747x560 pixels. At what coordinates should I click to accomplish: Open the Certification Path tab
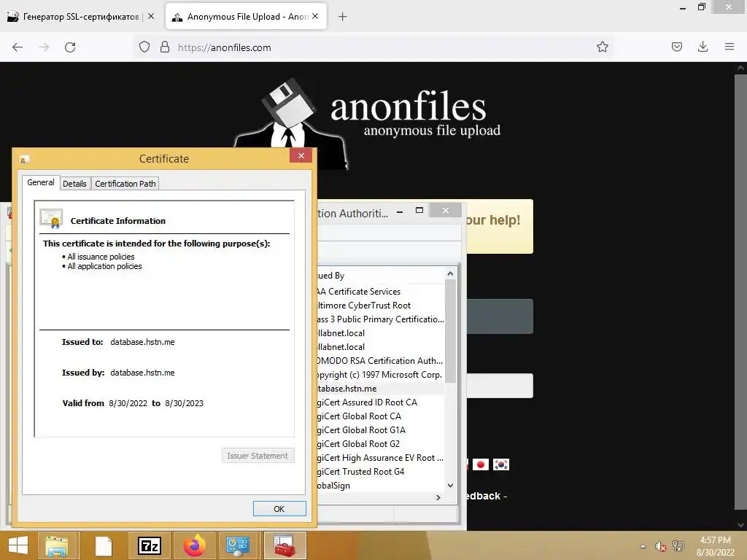pos(125,184)
